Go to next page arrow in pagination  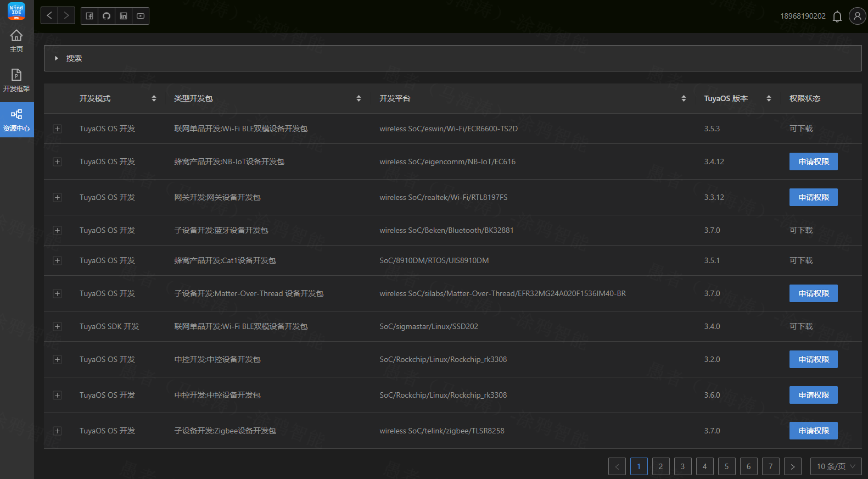(793, 466)
